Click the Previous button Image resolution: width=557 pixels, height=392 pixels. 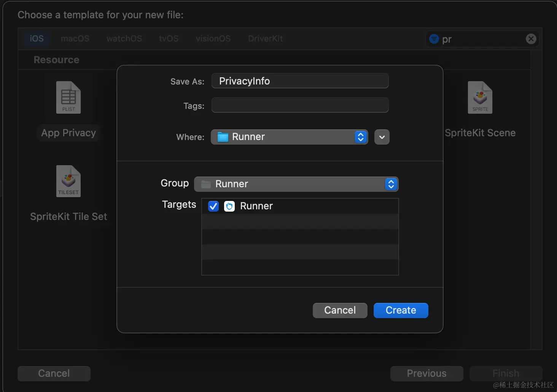click(x=427, y=374)
